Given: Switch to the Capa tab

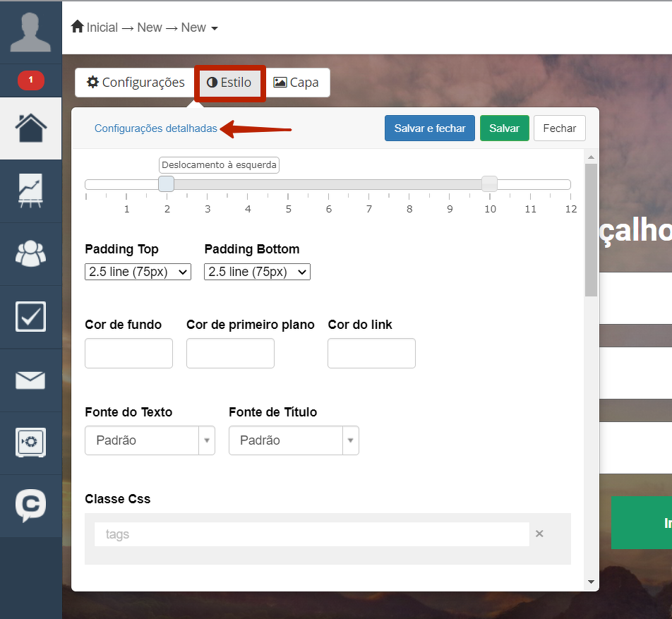Looking at the screenshot, I should (296, 83).
